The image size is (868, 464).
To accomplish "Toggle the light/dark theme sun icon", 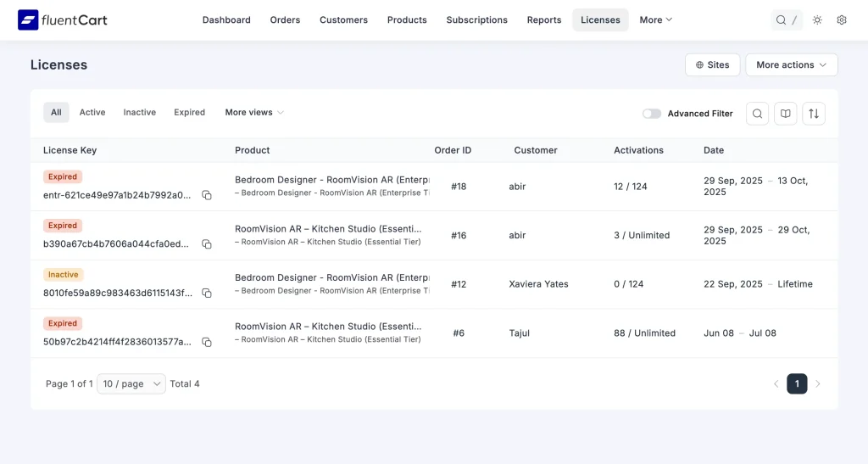I will [x=817, y=20].
